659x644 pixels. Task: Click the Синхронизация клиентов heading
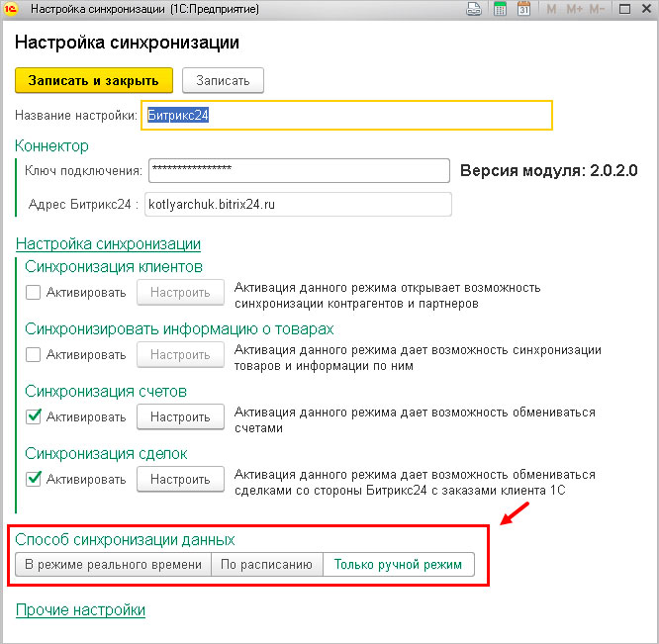(114, 267)
